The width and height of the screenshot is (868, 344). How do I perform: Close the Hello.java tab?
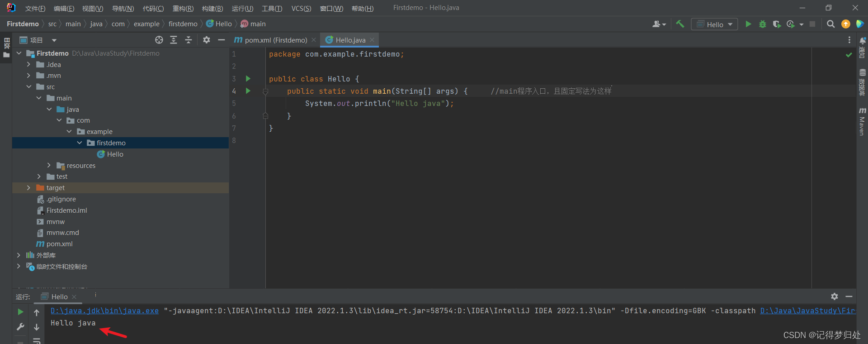[x=372, y=40]
